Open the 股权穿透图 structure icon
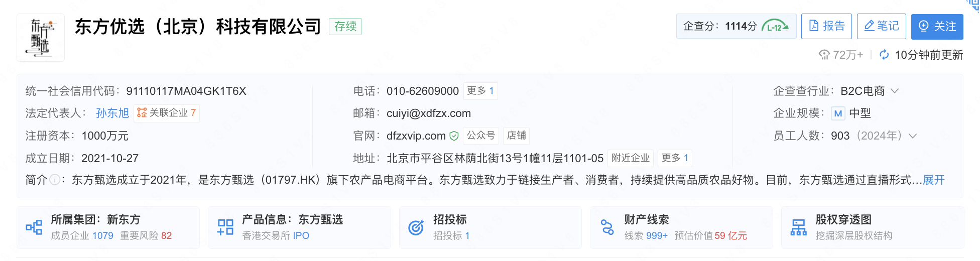 pos(798,227)
